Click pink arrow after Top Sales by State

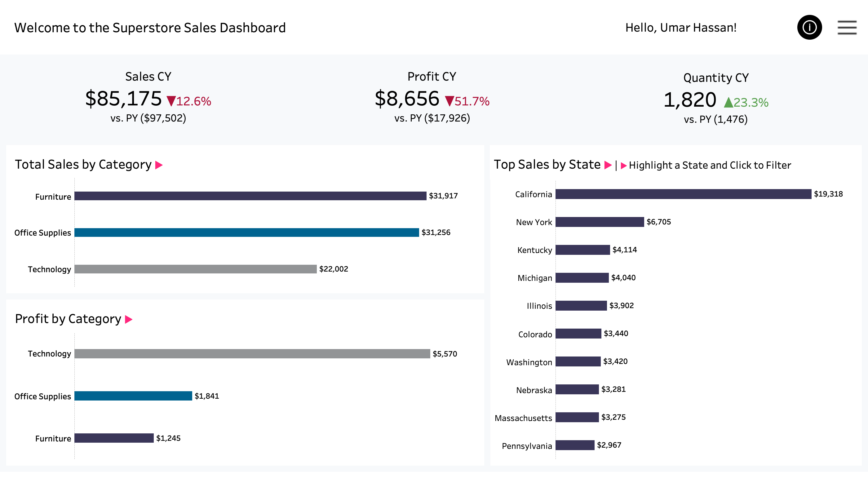[x=608, y=165]
